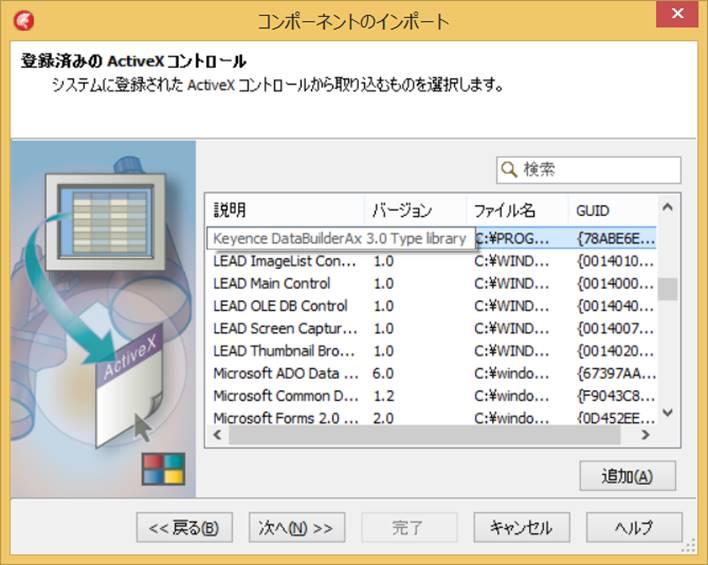Sort list by バージョン column header

415,210
